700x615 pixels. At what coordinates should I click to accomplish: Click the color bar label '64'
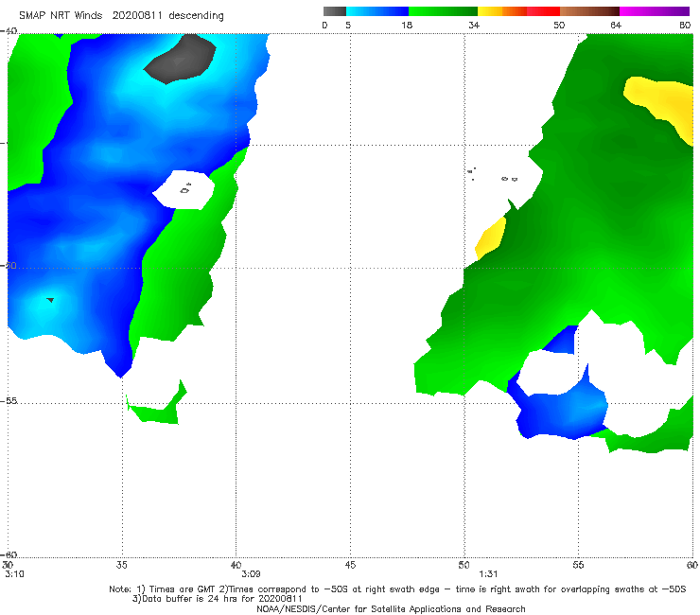click(616, 26)
